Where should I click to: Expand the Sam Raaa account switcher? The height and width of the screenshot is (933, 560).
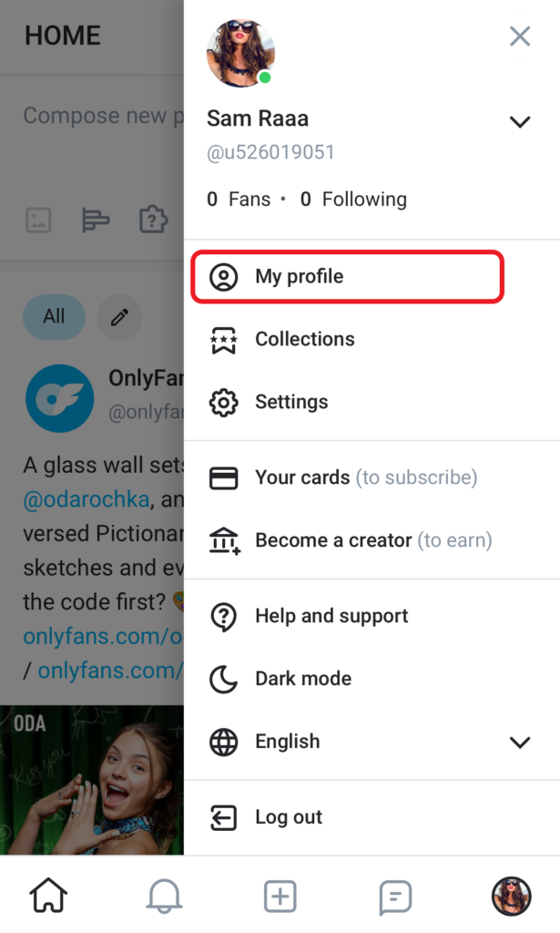click(x=520, y=121)
